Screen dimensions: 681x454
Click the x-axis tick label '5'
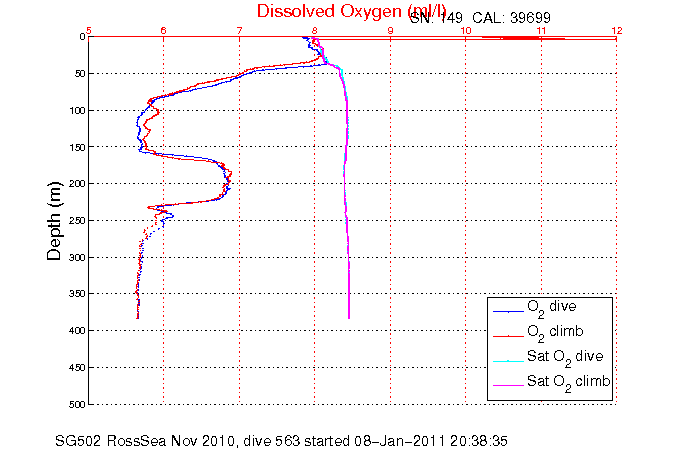[x=89, y=30]
